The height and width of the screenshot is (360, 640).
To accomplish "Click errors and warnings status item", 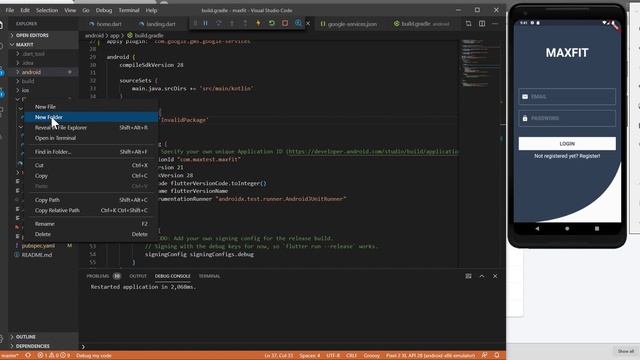I will 53,356.
